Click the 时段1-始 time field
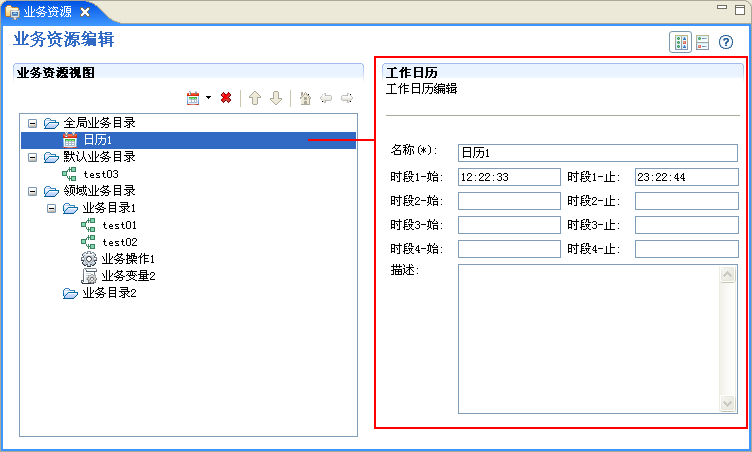 point(509,177)
